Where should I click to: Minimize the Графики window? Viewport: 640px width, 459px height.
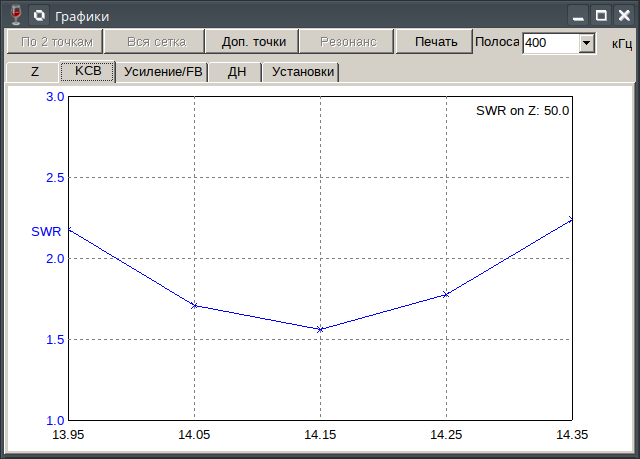578,15
